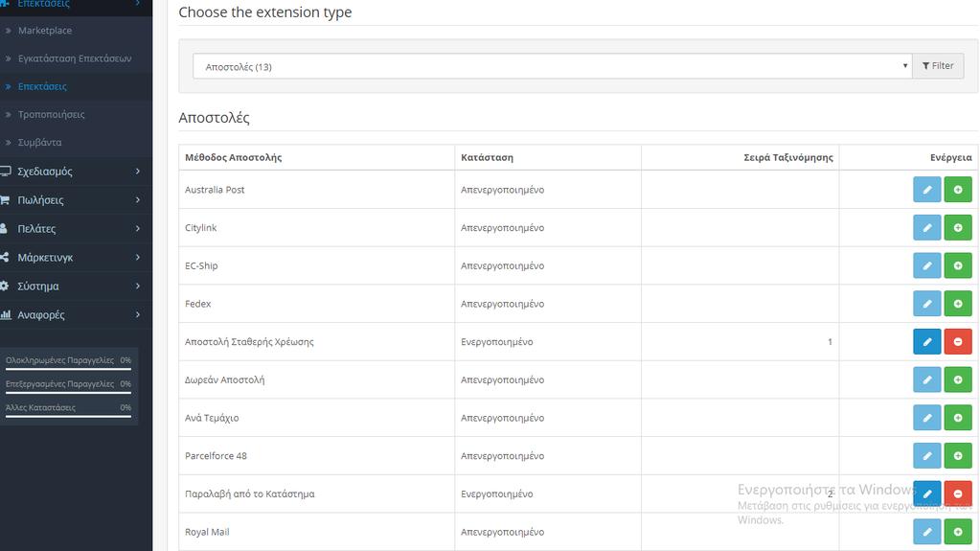Screen dimensions: 980x551
Task: Install the Parcelforce 48 extension
Action: coord(958,456)
